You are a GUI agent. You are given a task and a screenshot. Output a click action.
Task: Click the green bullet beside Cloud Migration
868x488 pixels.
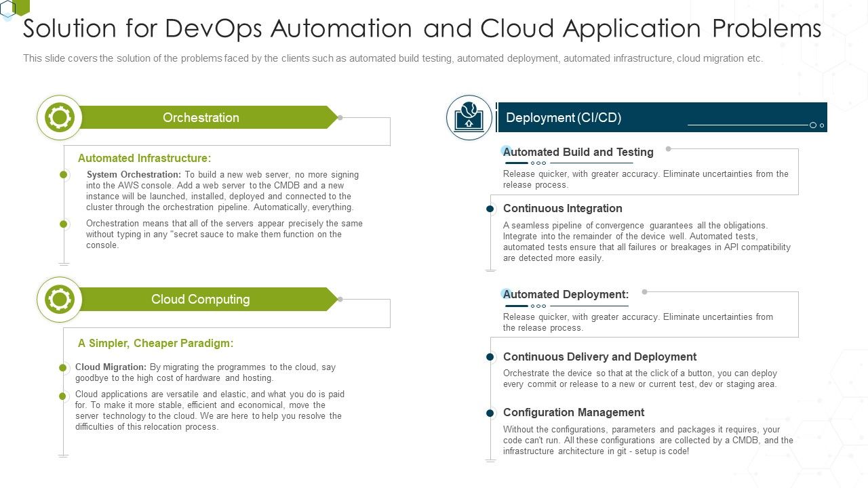(63, 367)
